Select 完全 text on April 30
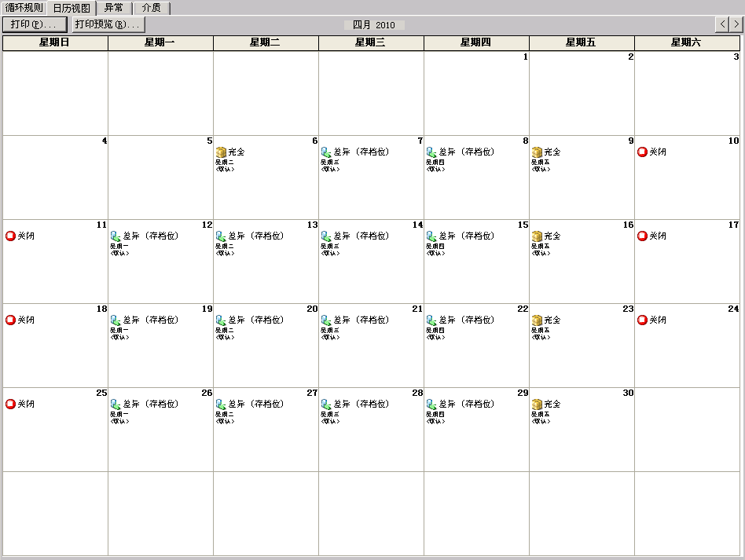The height and width of the screenshot is (560, 745). click(x=552, y=404)
